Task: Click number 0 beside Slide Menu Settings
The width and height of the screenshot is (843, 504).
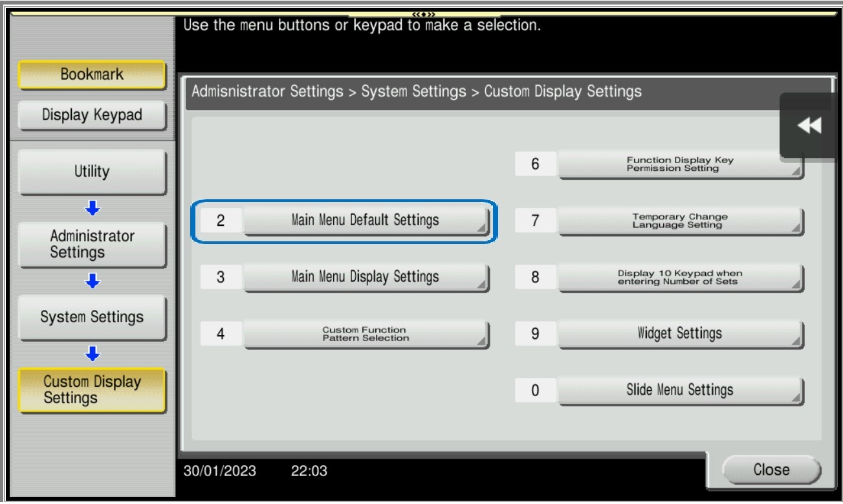Action: pos(534,391)
